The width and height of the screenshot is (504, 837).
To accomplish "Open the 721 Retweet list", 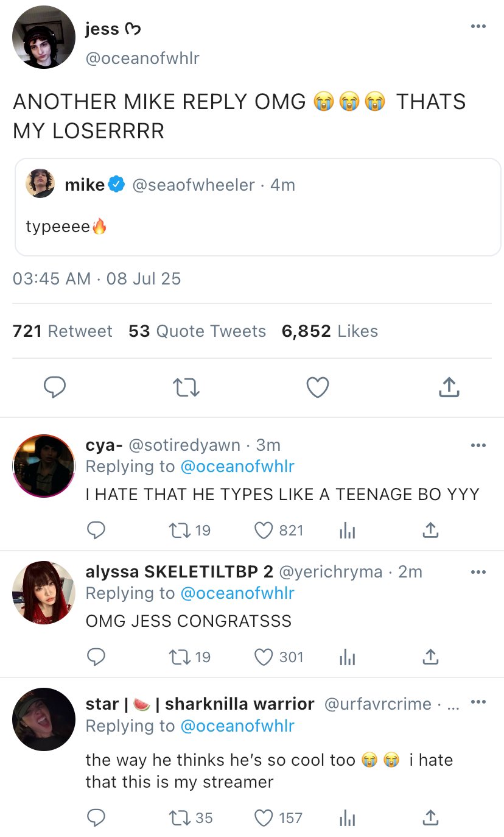I will click(x=62, y=331).
